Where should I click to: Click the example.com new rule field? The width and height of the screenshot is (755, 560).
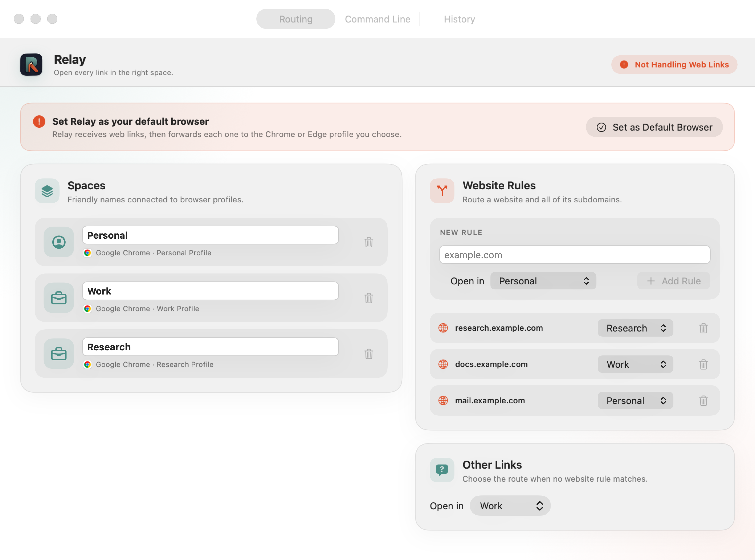pos(574,255)
